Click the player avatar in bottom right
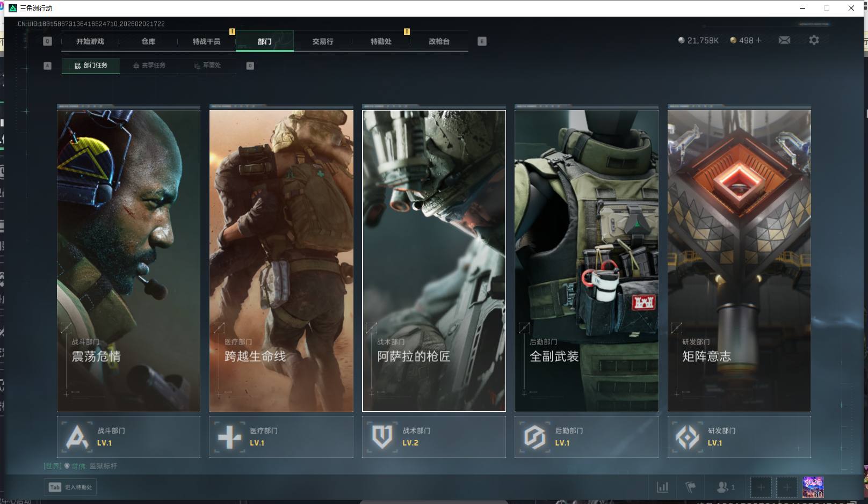 click(x=813, y=487)
